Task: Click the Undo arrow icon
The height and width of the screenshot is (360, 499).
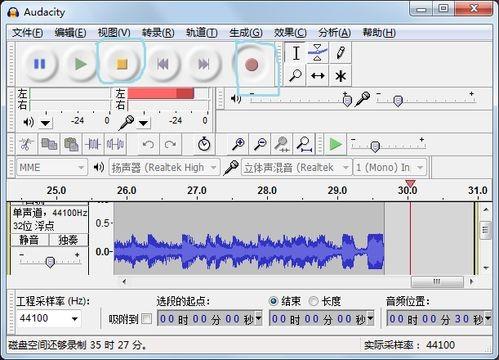Action: click(148, 145)
